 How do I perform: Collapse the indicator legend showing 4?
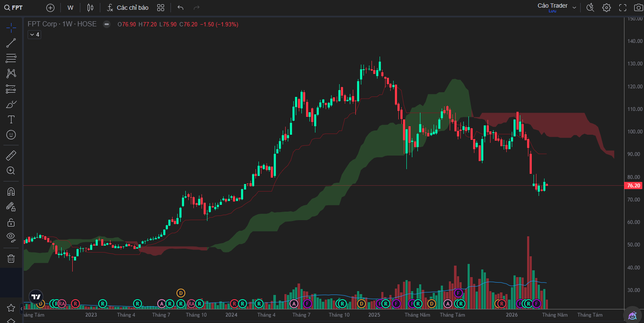[34, 34]
